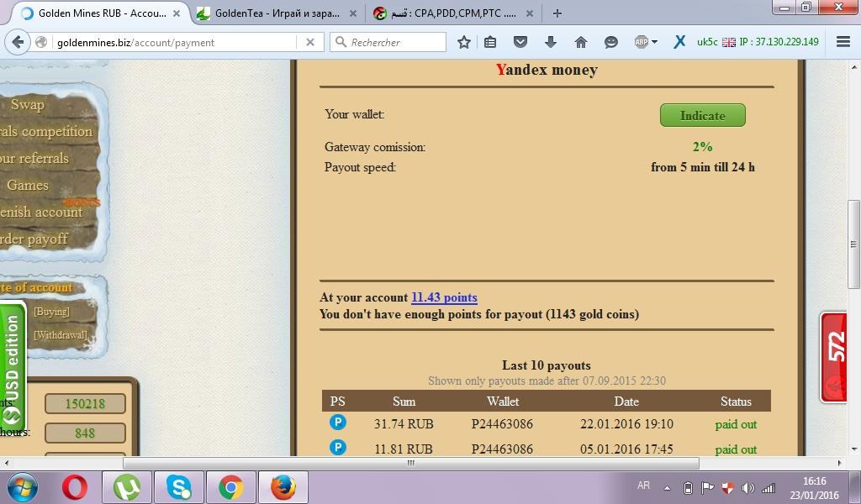Click the 2% gateway commission value
The image size is (861, 504).
(702, 147)
